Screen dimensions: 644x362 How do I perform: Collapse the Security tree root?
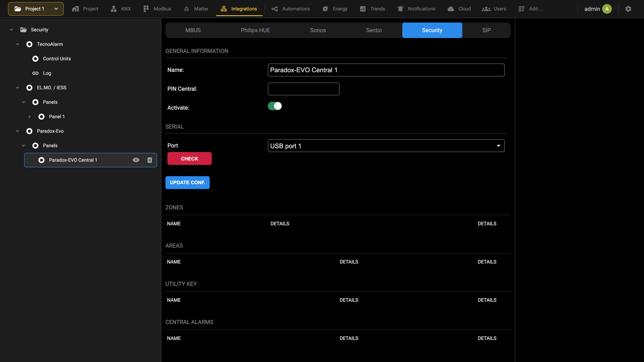(11, 30)
